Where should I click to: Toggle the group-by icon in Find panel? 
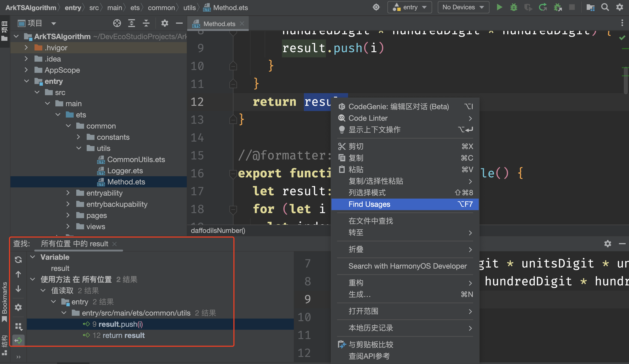(18, 326)
